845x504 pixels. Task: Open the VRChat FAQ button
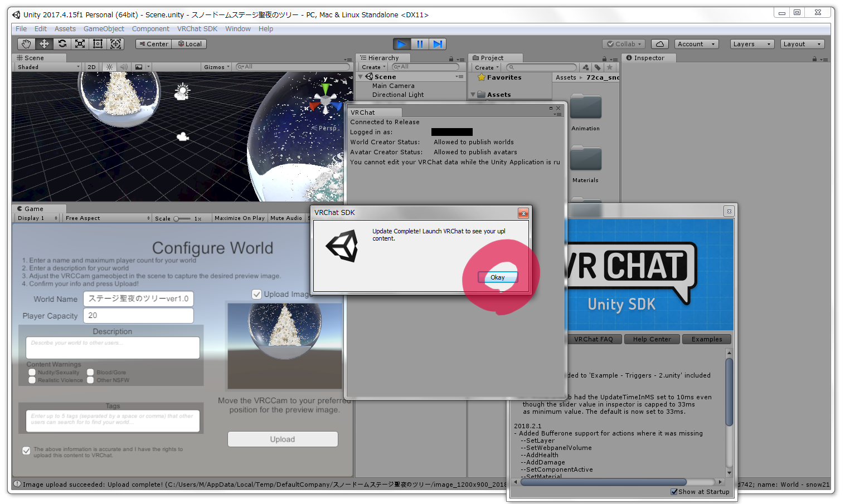594,339
